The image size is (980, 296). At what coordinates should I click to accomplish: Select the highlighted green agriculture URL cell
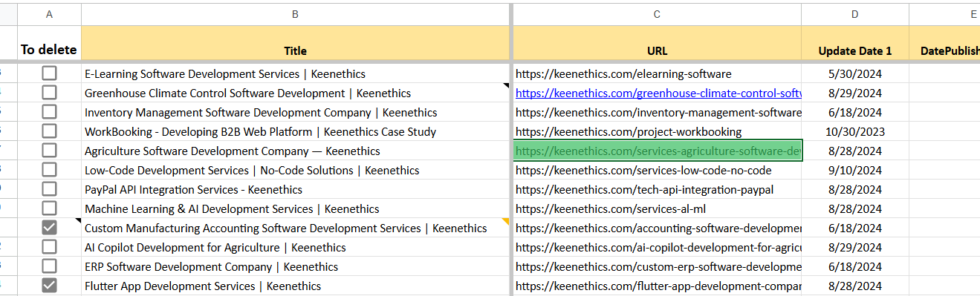pyautogui.click(x=658, y=151)
